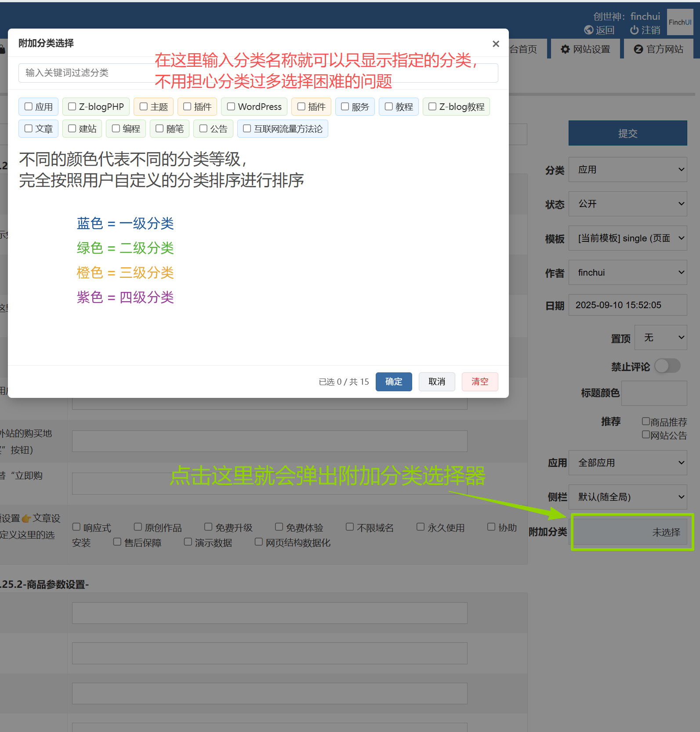Viewport: 700px width, 732px height.
Task: Check the 永久使用 checkbox
Action: [421, 527]
